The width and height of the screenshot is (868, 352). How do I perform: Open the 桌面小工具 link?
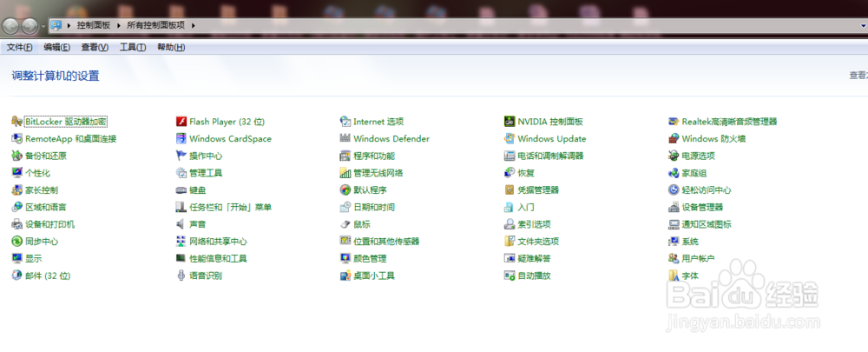pos(374,276)
